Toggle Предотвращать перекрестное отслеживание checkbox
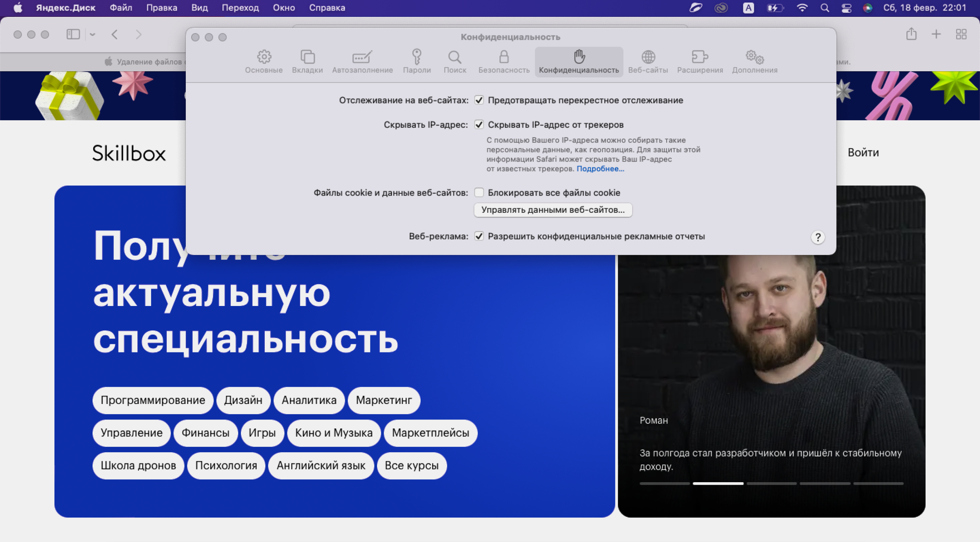 pyautogui.click(x=479, y=101)
